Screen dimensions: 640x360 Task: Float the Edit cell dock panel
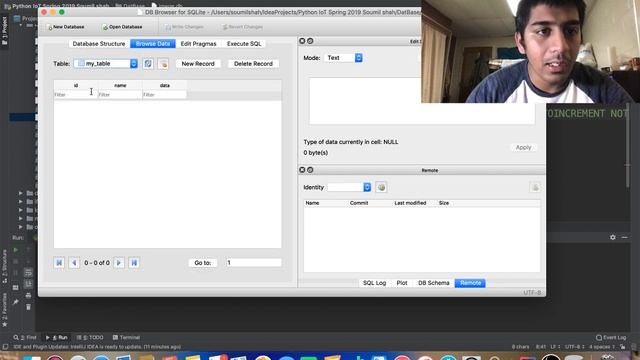(310, 41)
